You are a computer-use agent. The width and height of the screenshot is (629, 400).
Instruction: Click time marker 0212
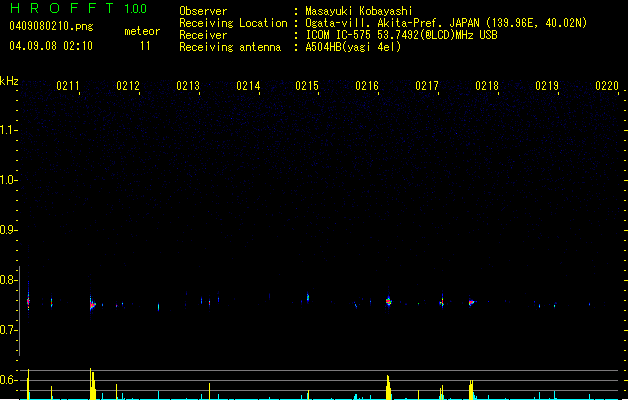point(128,86)
